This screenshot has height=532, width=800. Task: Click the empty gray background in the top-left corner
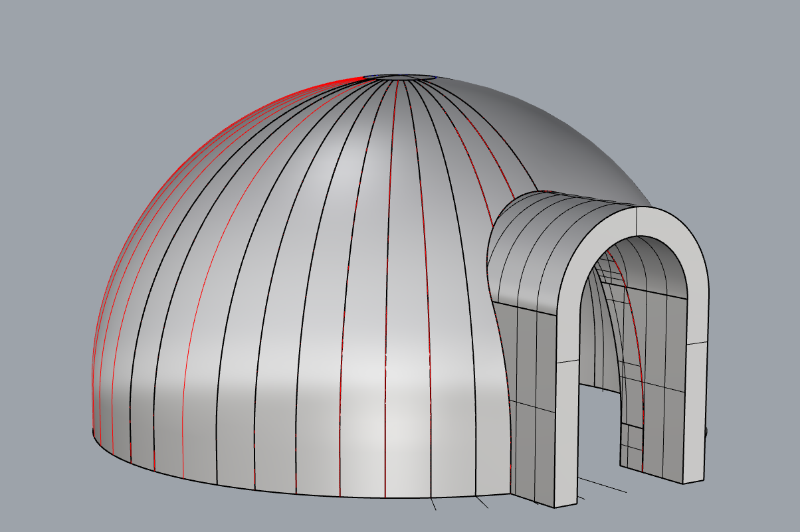[x=40, y=33]
